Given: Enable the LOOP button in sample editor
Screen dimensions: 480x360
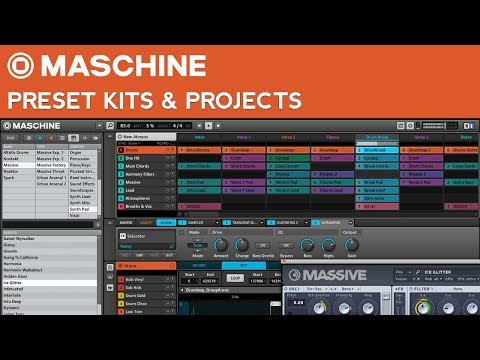Looking at the screenshot, I should (x=235, y=278).
